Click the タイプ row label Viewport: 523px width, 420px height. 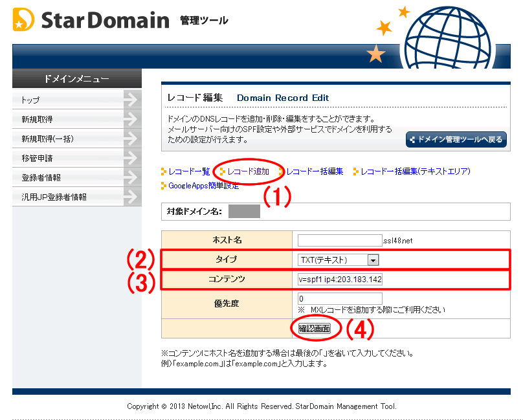pos(227,260)
